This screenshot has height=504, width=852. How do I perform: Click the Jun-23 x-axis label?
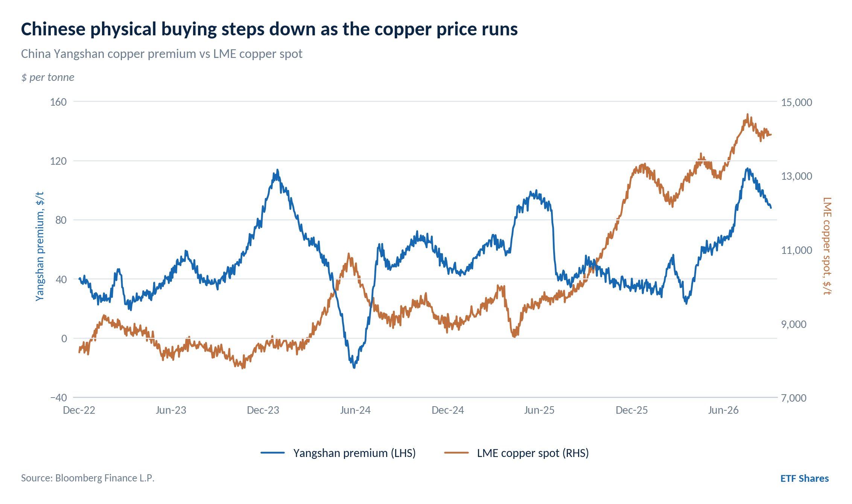click(171, 410)
